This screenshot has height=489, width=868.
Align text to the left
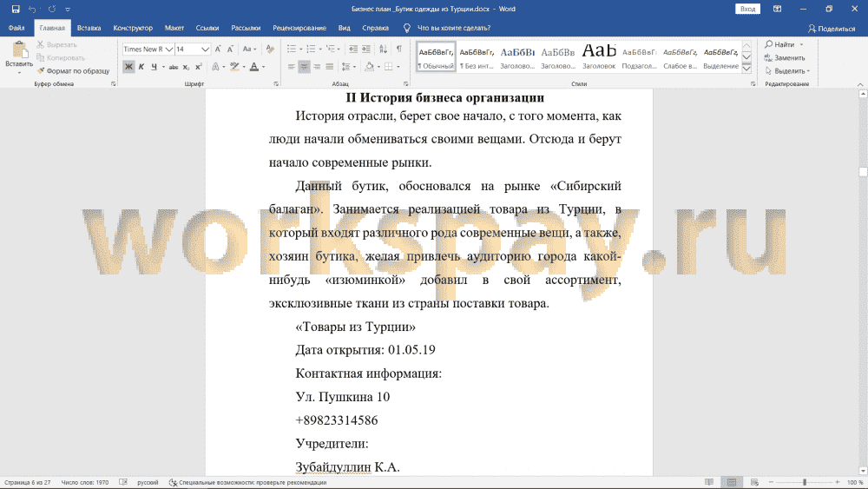[x=291, y=67]
